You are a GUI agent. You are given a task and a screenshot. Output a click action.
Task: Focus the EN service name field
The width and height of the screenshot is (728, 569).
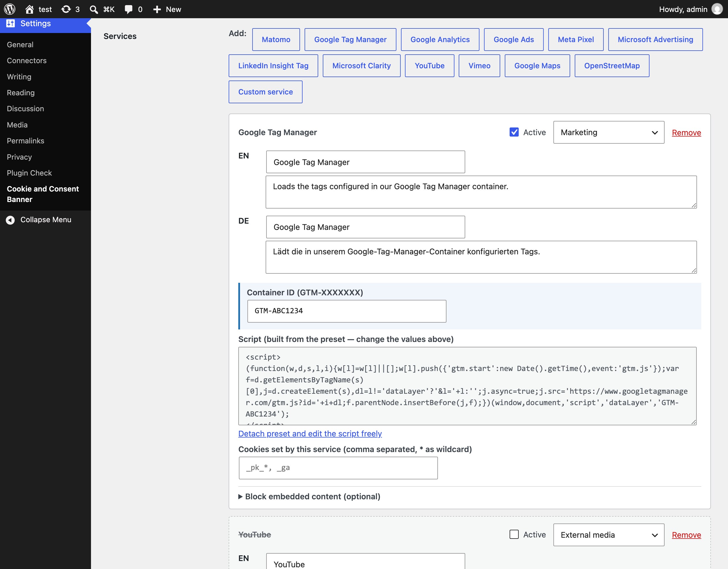pos(365,162)
